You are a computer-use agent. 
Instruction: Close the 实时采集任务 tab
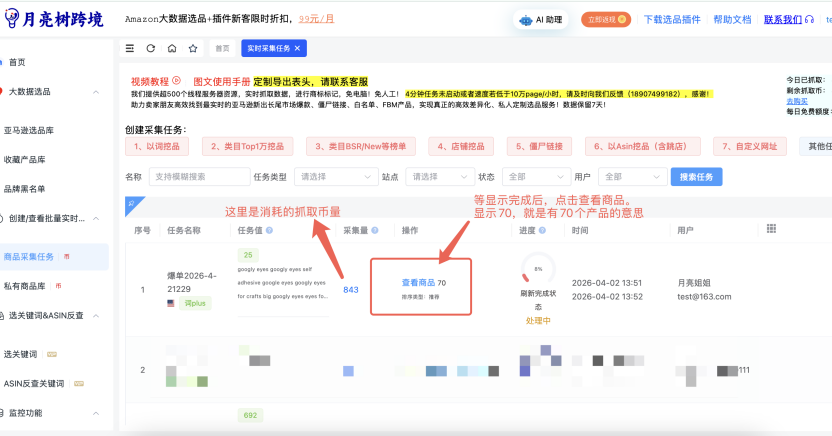click(297, 48)
